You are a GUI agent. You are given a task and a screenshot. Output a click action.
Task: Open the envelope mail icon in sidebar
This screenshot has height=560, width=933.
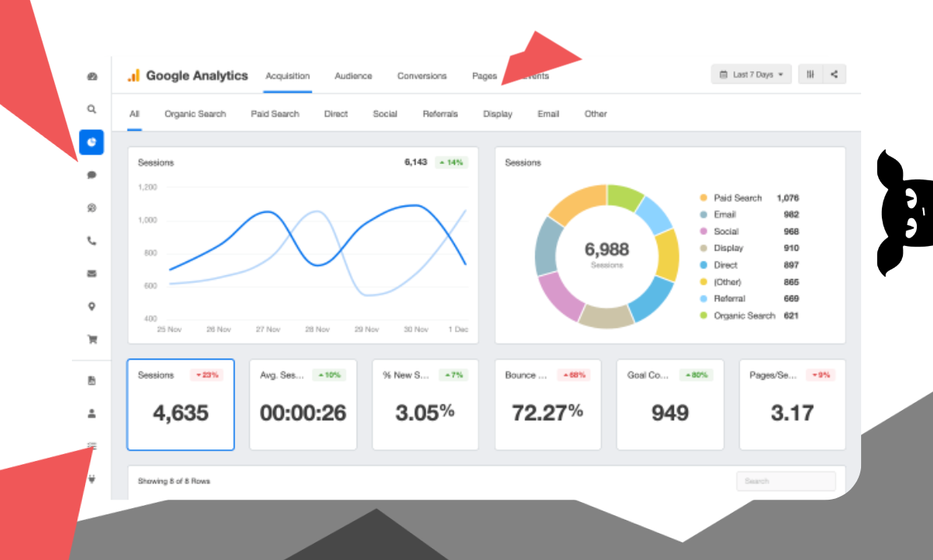[x=92, y=273]
